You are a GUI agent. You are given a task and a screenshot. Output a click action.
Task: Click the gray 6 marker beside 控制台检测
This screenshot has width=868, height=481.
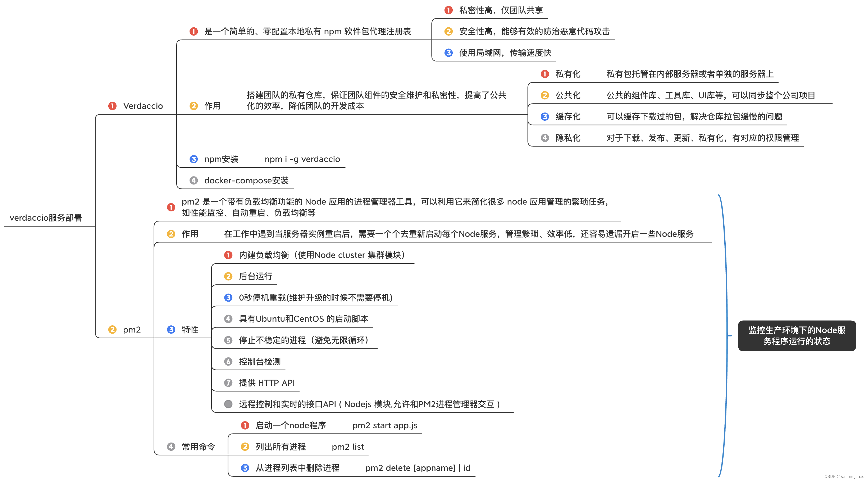[x=228, y=362]
